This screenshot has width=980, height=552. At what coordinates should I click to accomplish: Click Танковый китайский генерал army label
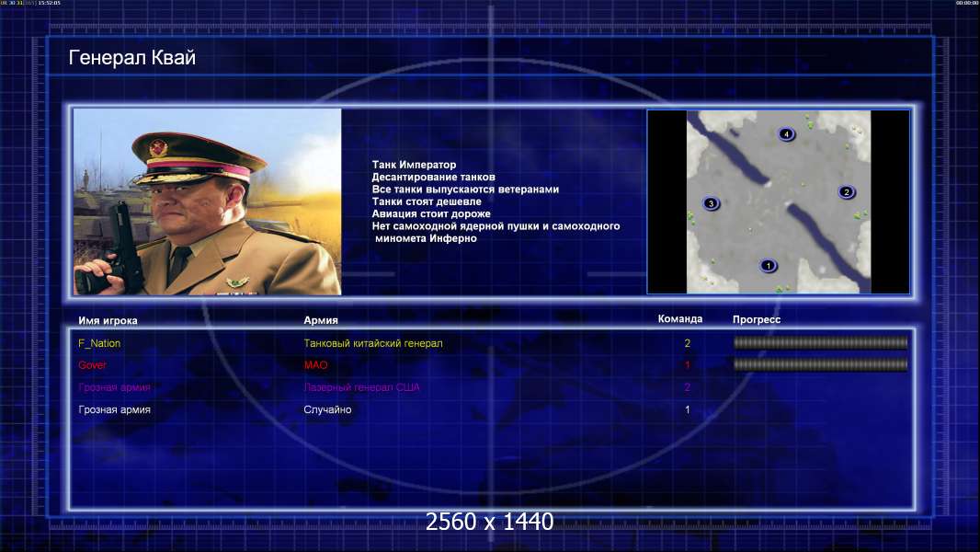click(x=373, y=343)
